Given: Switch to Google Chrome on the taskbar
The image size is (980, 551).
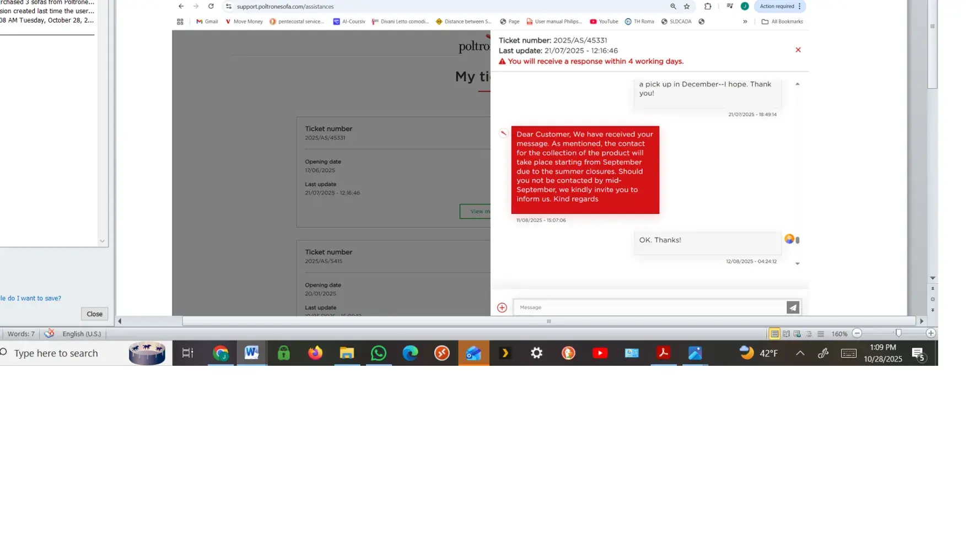Looking at the screenshot, I should coord(220,353).
